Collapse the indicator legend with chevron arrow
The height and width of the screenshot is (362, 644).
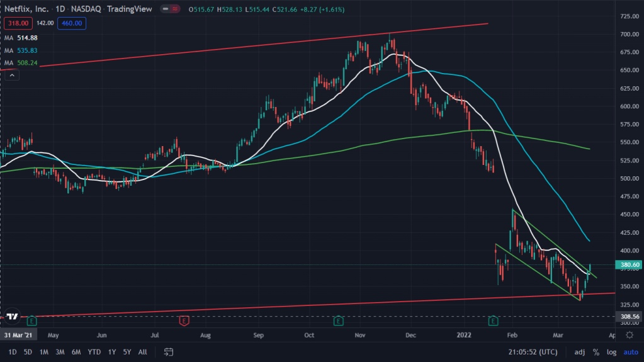(12, 76)
